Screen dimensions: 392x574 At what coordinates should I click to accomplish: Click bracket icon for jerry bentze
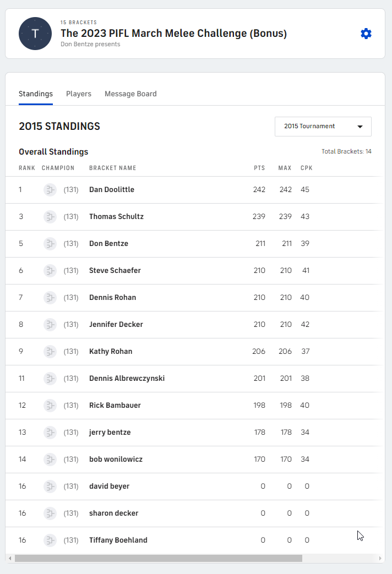coord(50,433)
